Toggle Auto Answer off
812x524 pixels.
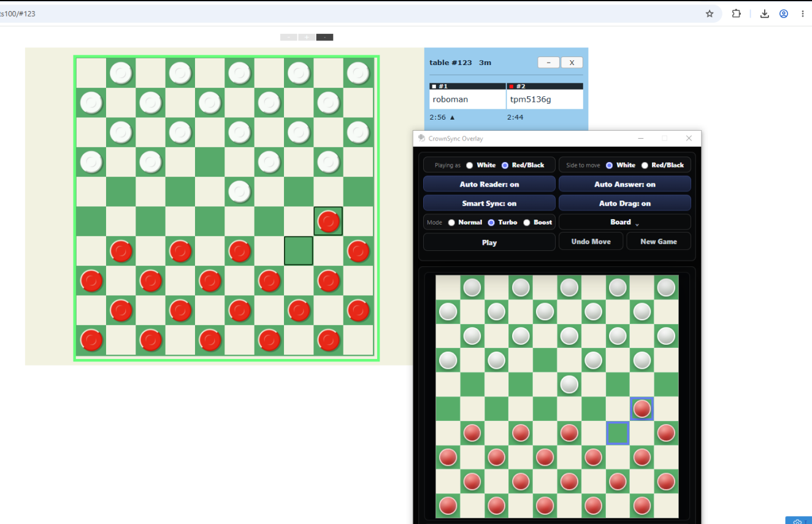click(x=625, y=184)
